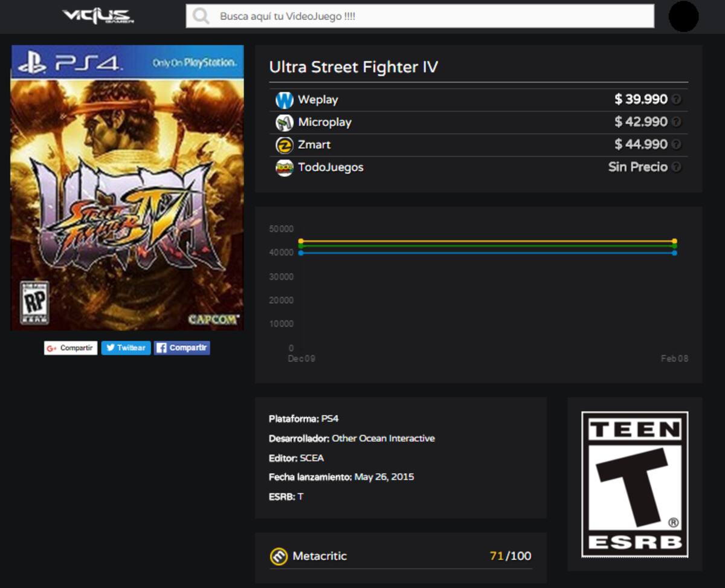Click the Metacritic logo icon
Viewport: 725px width, 588px height.
point(279,556)
